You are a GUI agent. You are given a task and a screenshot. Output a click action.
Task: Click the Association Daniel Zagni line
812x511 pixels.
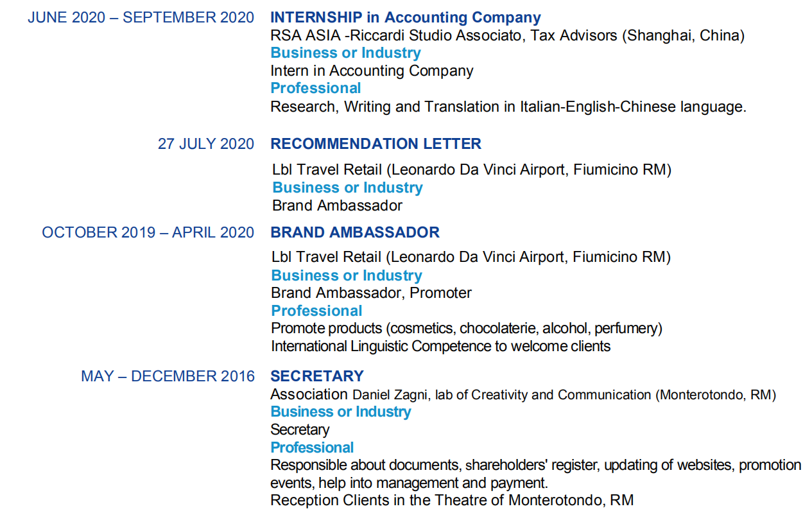(523, 394)
